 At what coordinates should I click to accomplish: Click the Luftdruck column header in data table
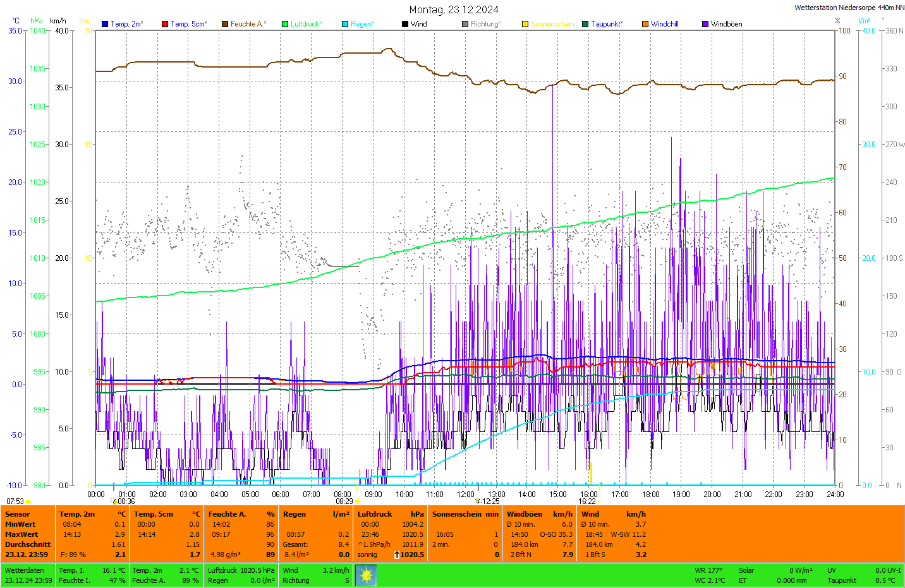pyautogui.click(x=375, y=514)
